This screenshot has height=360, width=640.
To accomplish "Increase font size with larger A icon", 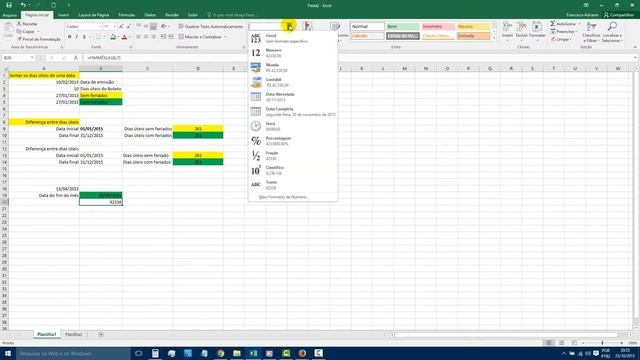I will tap(121, 27).
